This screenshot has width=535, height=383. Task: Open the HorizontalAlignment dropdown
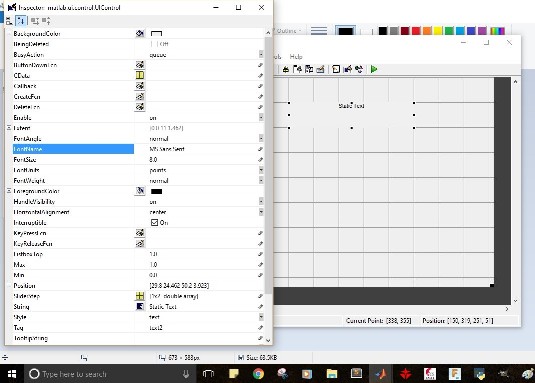pos(261,212)
